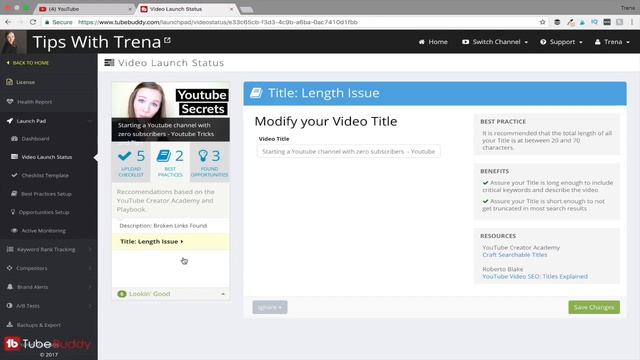This screenshot has height=360, width=640.
Task: Open the Chrome menu with three dots
Action: 632,22
